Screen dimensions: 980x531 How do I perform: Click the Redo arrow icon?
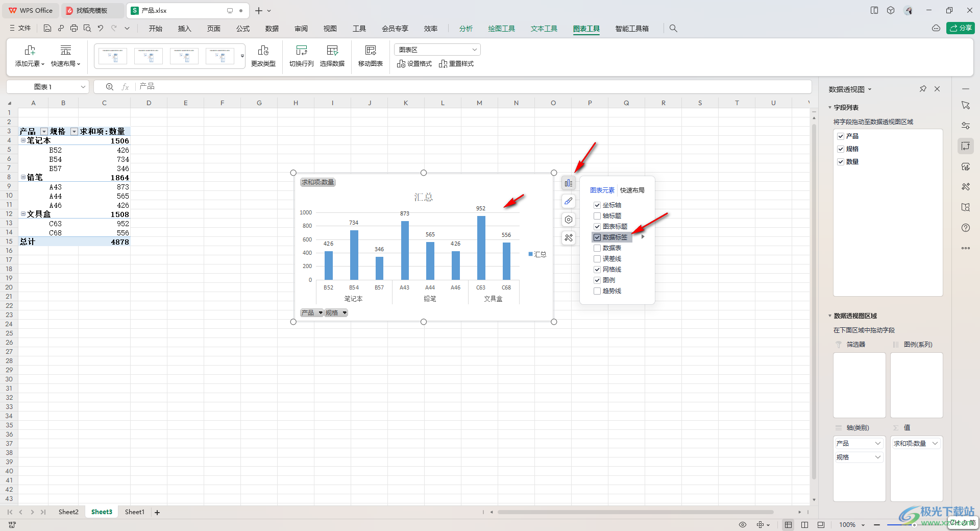[114, 29]
